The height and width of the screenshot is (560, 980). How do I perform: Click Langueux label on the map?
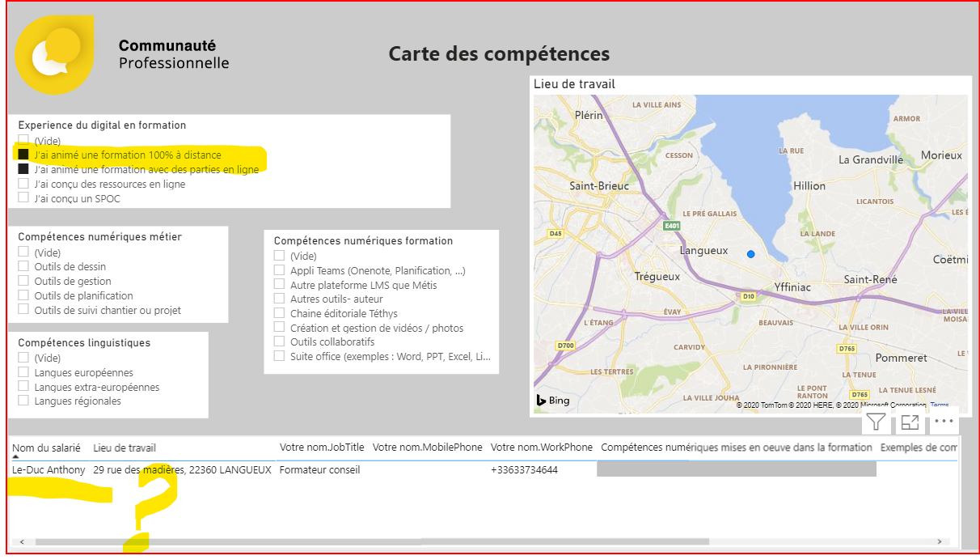click(703, 251)
